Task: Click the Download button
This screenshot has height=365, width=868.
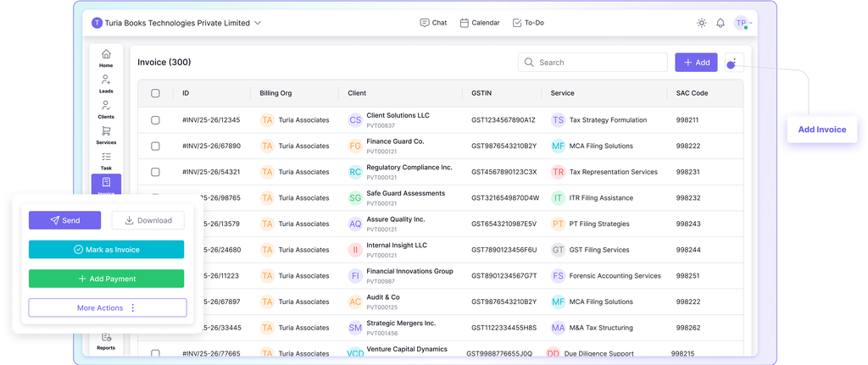Action: click(147, 220)
